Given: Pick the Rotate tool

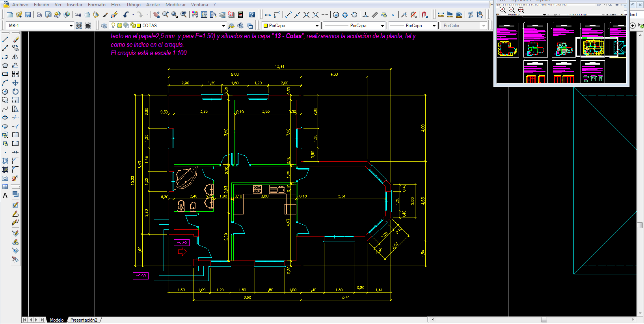Looking at the screenshot, I should click(15, 91).
